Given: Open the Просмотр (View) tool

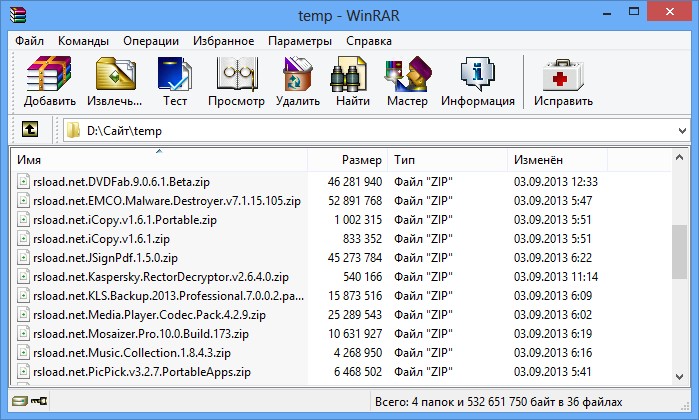Looking at the screenshot, I should tap(236, 82).
